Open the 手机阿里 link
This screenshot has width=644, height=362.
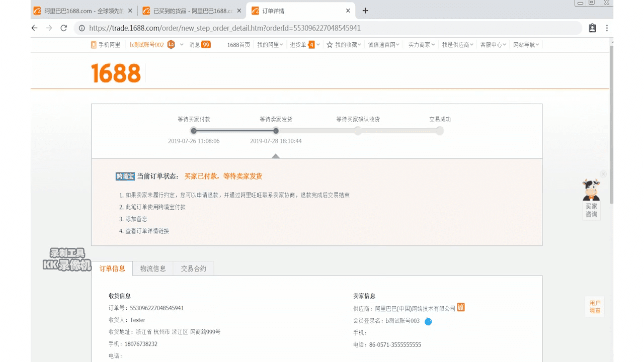109,45
